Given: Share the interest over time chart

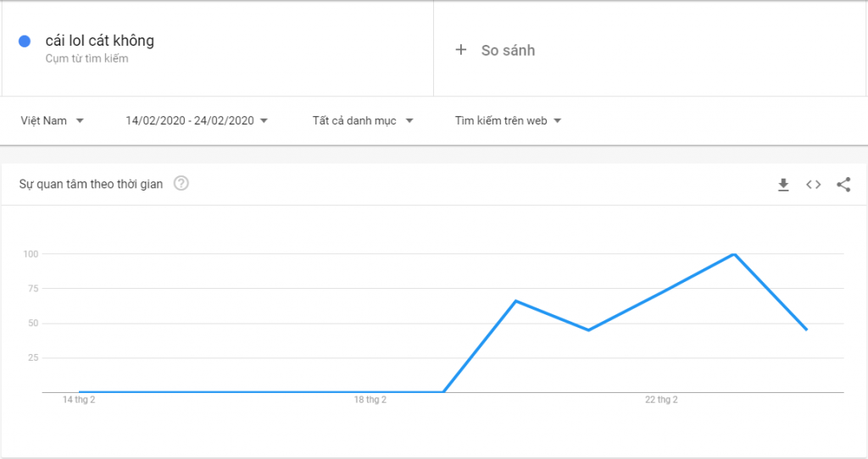Looking at the screenshot, I should click(843, 185).
